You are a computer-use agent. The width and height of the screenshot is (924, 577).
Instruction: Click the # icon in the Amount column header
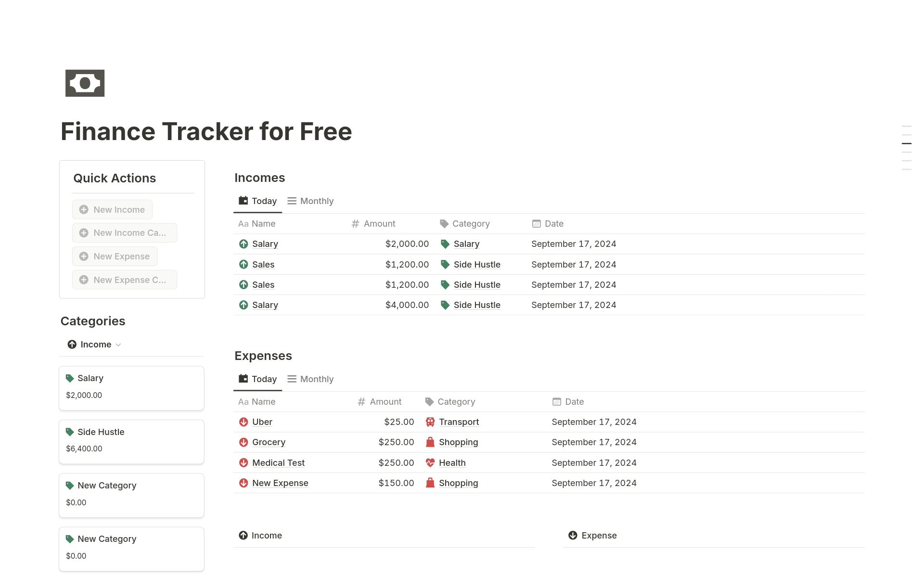tap(355, 223)
